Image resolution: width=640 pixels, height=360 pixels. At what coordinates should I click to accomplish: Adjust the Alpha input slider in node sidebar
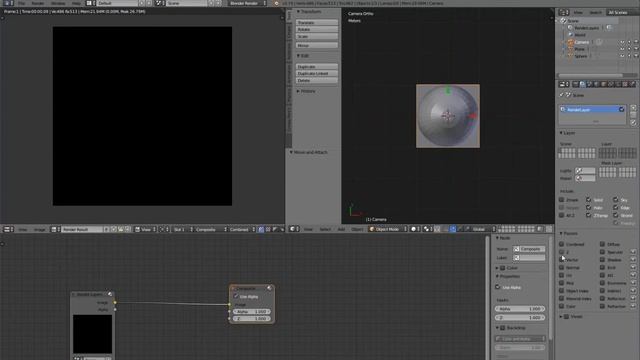coord(520,309)
